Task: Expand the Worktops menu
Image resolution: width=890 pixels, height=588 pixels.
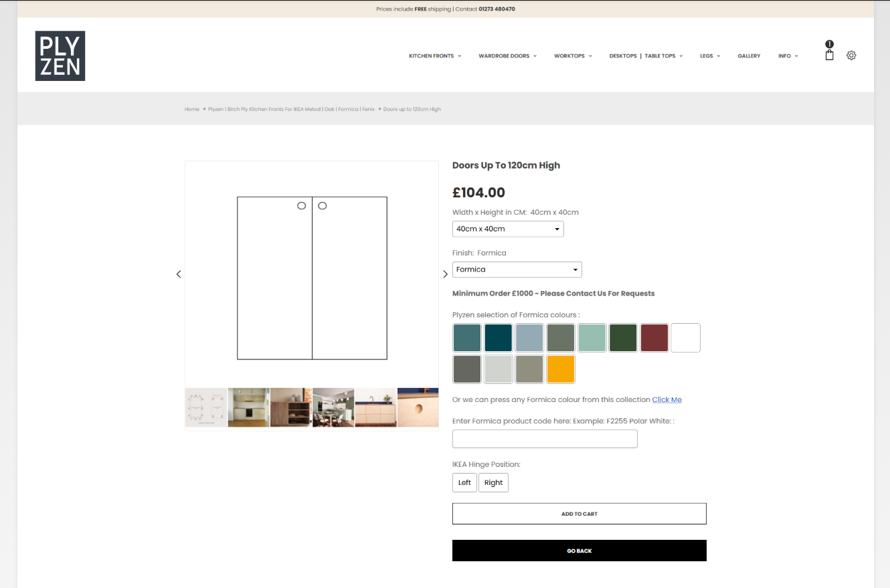Action: (x=573, y=56)
